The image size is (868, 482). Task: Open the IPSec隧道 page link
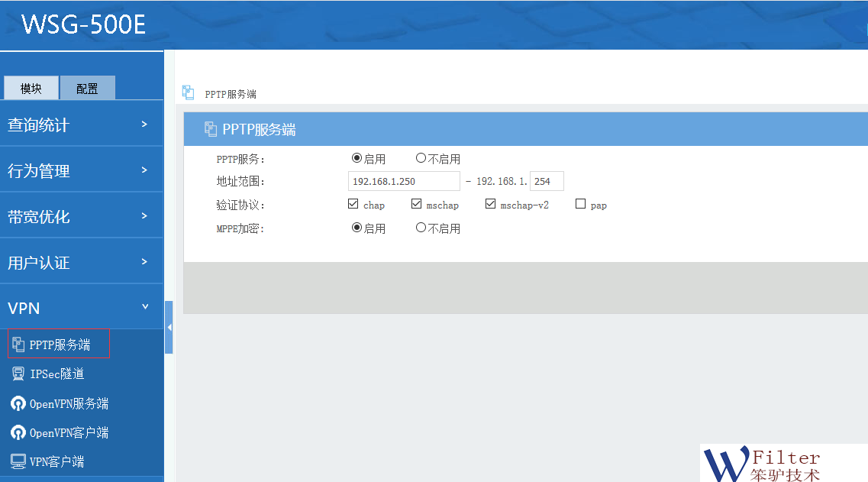56,374
